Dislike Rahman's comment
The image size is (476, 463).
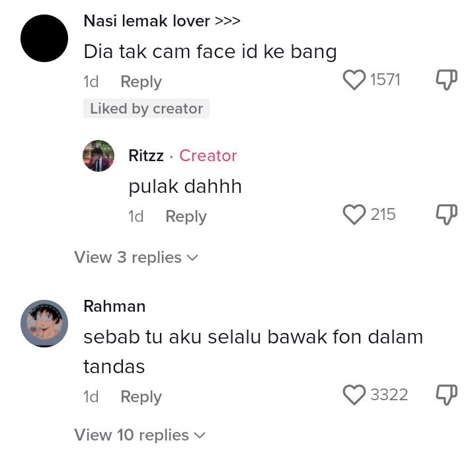tap(446, 395)
